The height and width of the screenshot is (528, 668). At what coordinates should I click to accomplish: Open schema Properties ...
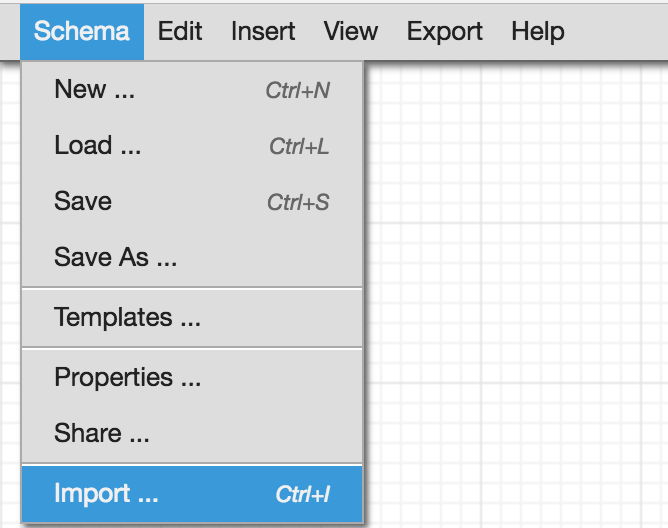point(192,378)
